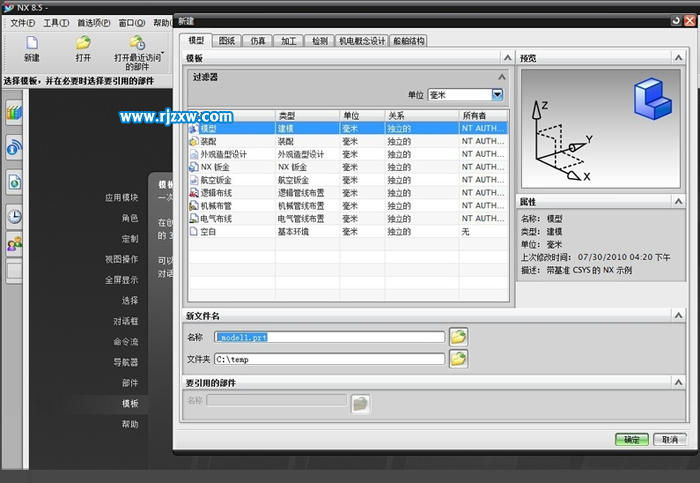Click the books library sidebar icon
This screenshot has height=483, width=700.
pyautogui.click(x=14, y=112)
